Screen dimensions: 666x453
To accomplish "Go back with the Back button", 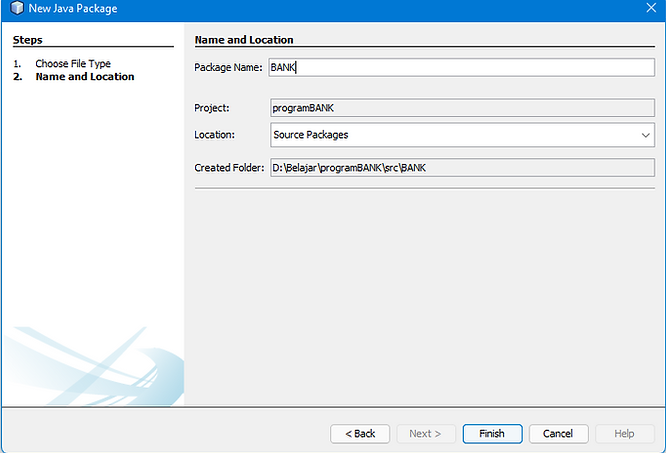I will click(360, 434).
